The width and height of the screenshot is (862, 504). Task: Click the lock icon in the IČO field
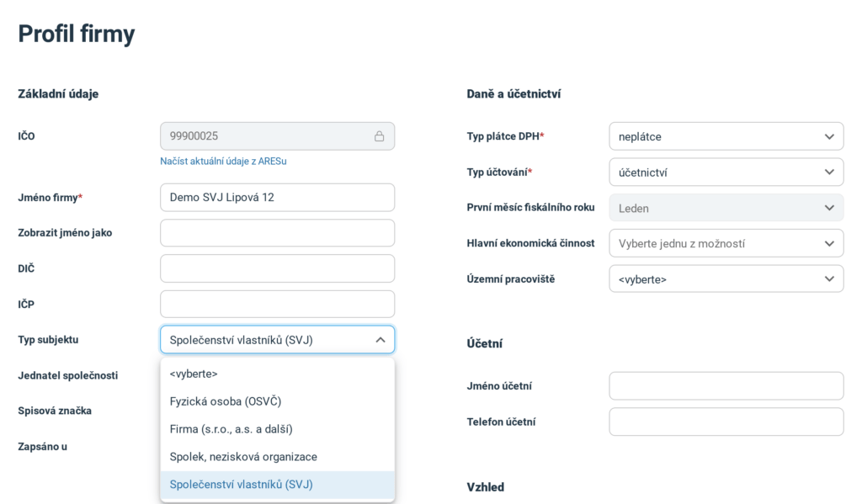tap(380, 136)
